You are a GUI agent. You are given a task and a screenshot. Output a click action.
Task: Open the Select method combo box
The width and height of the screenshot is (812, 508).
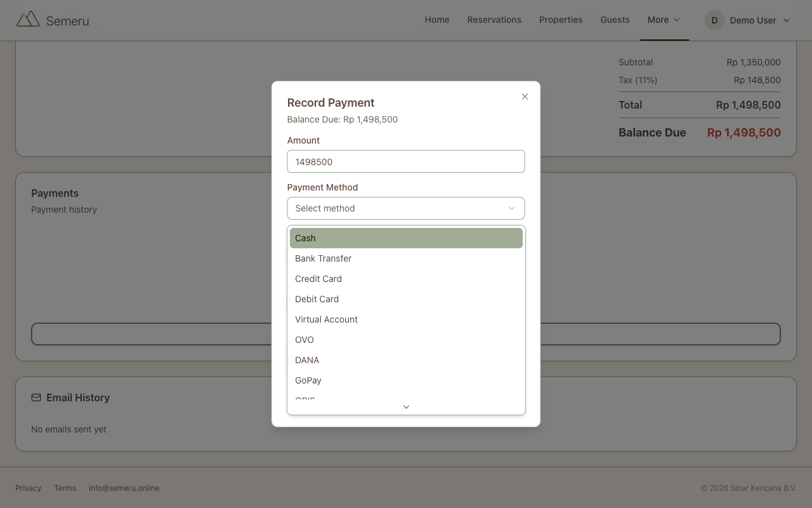point(406,208)
